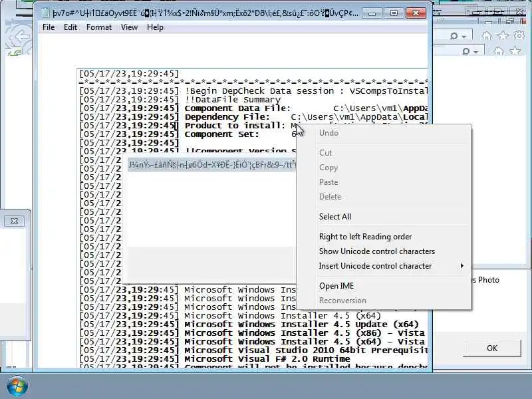
Task: Click 'Microsoft Windows Installer 4.5 (x86) - Vista' line
Action: point(252,333)
